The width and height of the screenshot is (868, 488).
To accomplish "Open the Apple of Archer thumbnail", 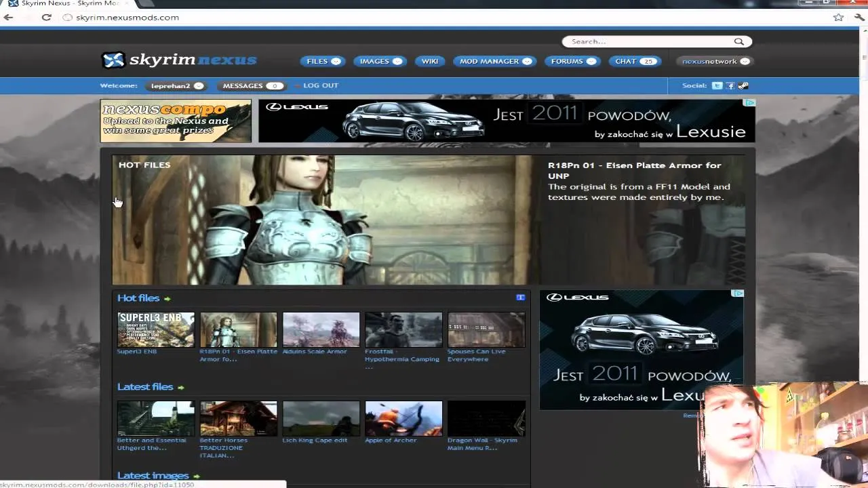I will 404,418.
